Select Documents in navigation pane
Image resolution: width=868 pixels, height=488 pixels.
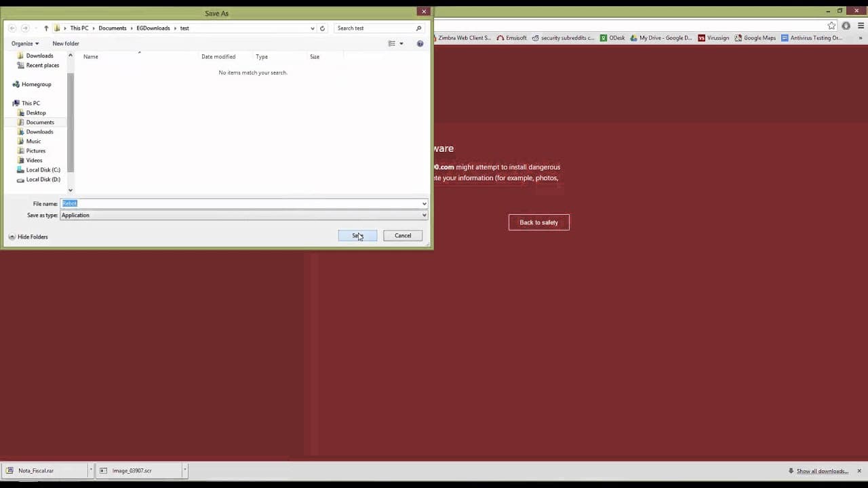coord(40,122)
